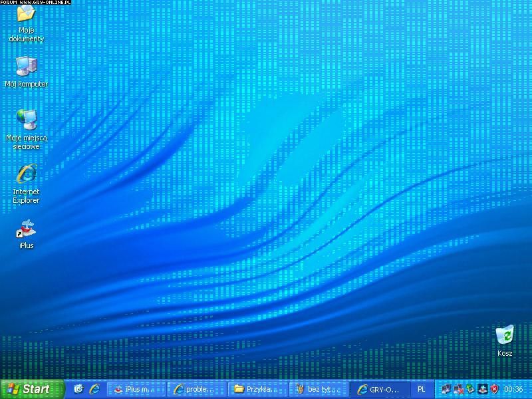This screenshot has width=532, height=399.
Task: Open the PL language bar selector
Action: coord(422,389)
